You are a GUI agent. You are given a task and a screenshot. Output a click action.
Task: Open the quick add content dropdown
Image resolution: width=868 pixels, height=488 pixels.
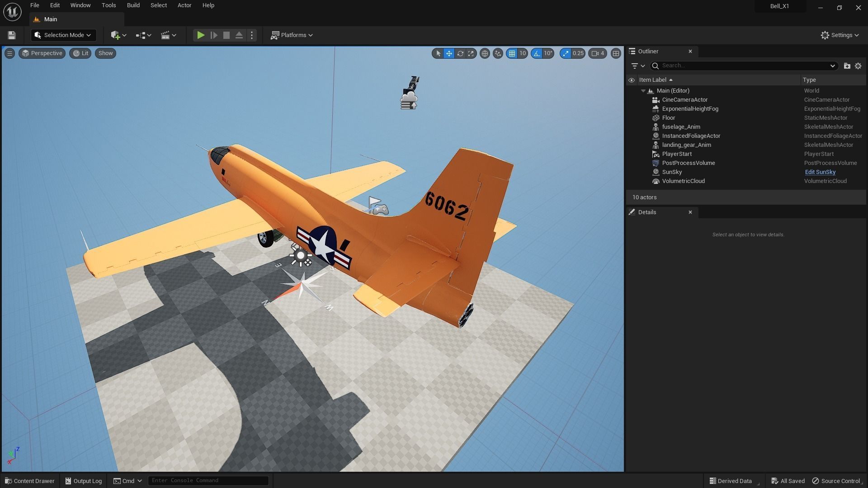click(x=118, y=35)
